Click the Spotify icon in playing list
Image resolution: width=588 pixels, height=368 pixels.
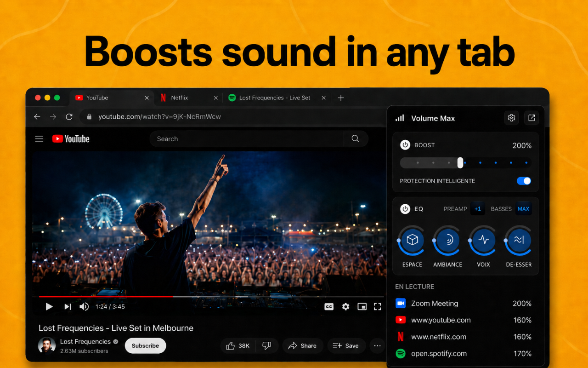coord(401,354)
